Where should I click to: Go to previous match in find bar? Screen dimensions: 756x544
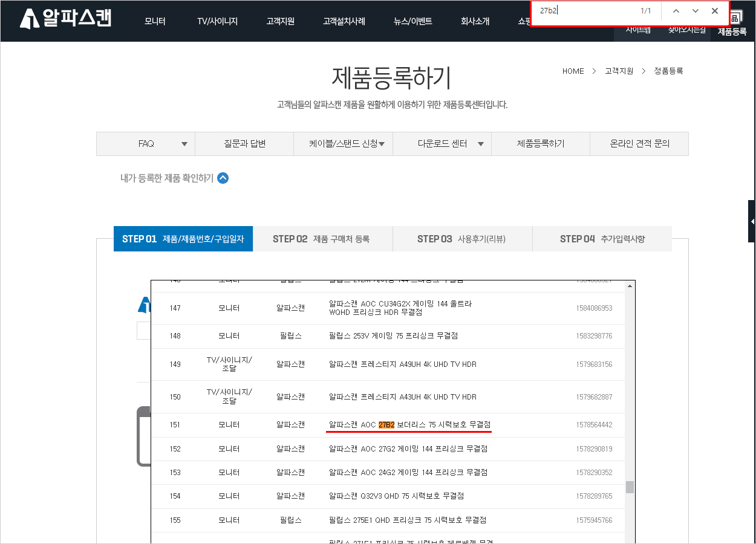pos(676,11)
